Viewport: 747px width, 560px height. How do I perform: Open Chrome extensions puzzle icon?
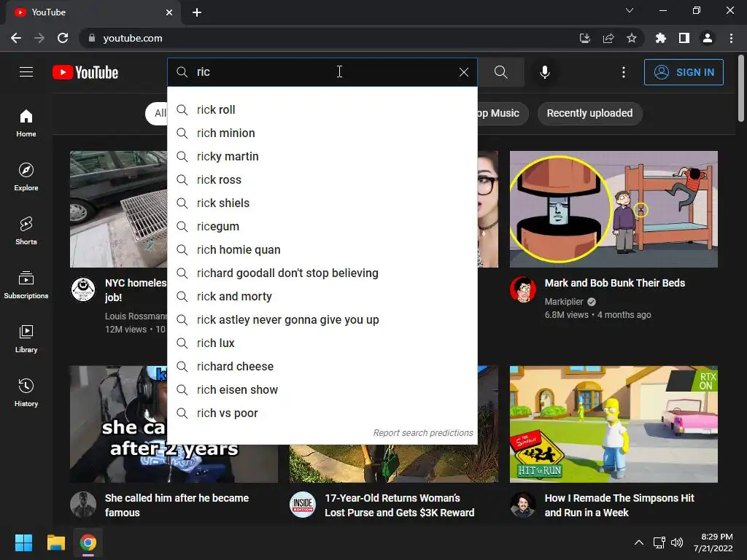tap(660, 38)
